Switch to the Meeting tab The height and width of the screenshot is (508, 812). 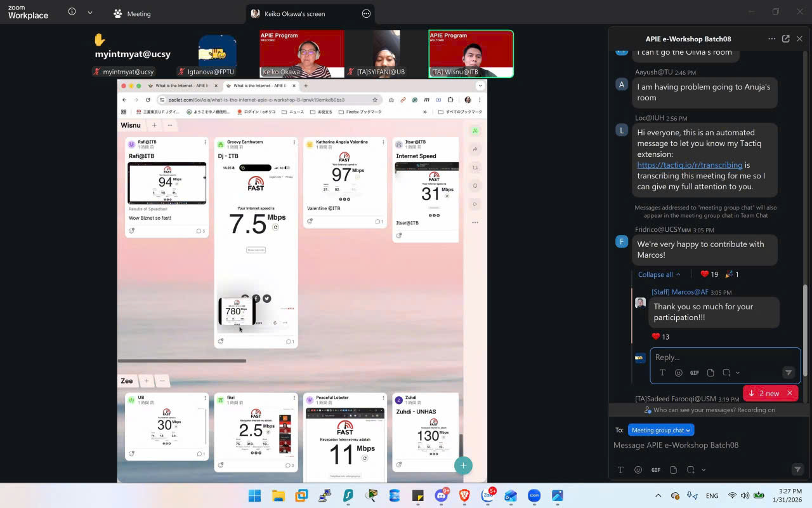[x=132, y=13]
